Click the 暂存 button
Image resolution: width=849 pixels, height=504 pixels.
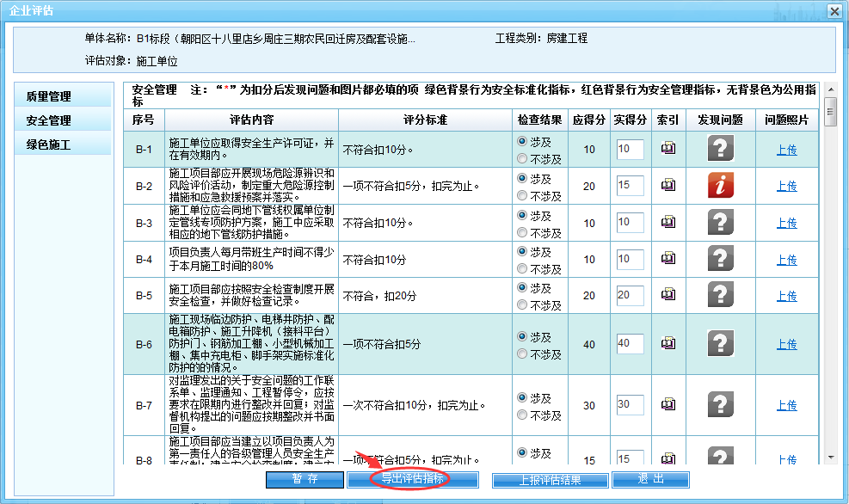coord(305,479)
